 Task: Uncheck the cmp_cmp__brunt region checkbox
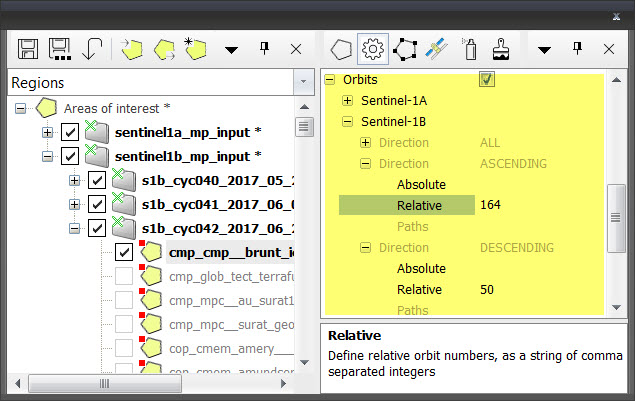(124, 252)
